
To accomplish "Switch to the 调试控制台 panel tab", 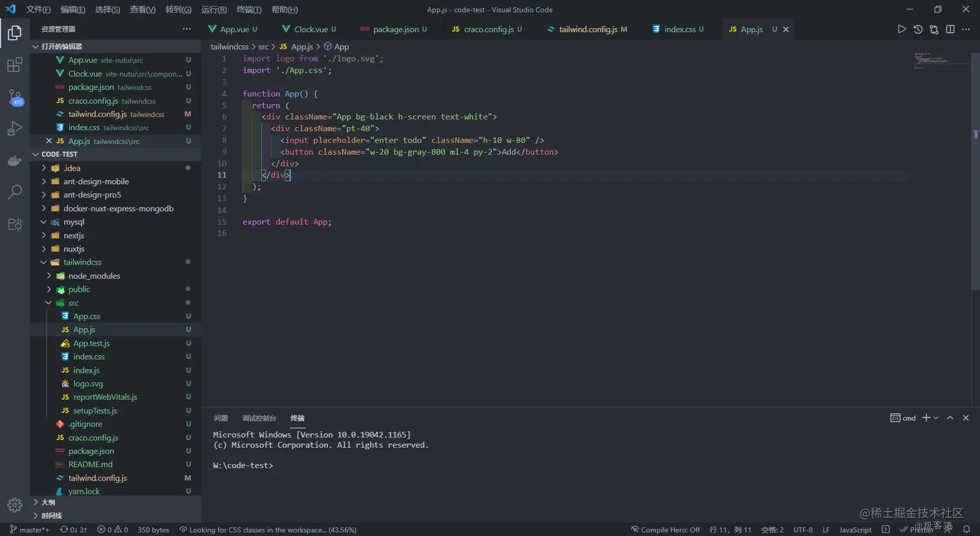I will pyautogui.click(x=259, y=417).
